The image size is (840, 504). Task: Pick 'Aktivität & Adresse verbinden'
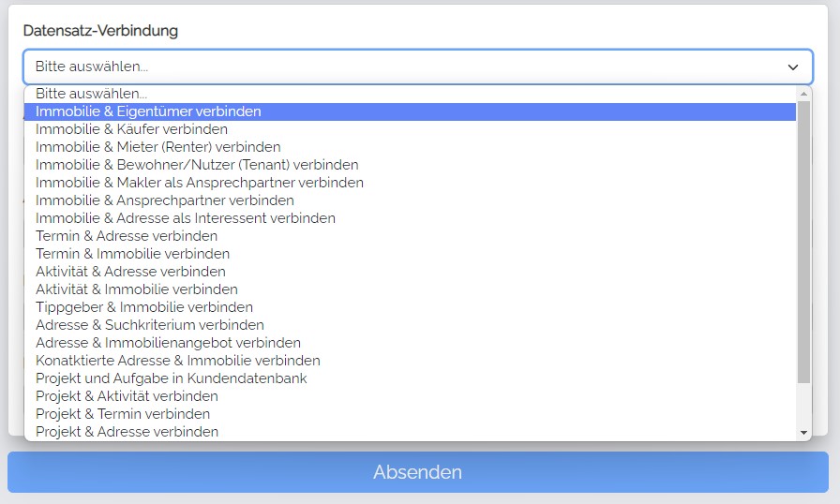click(130, 272)
